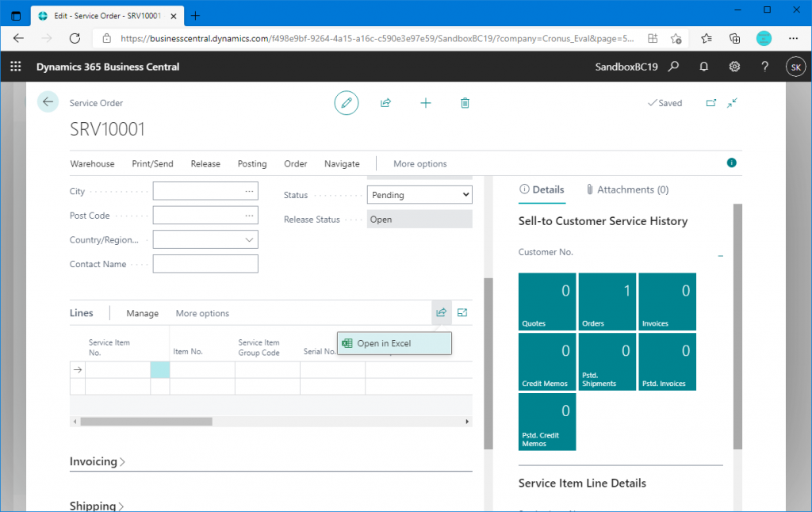
Task: Create a new service order with plus icon
Action: [x=426, y=103]
